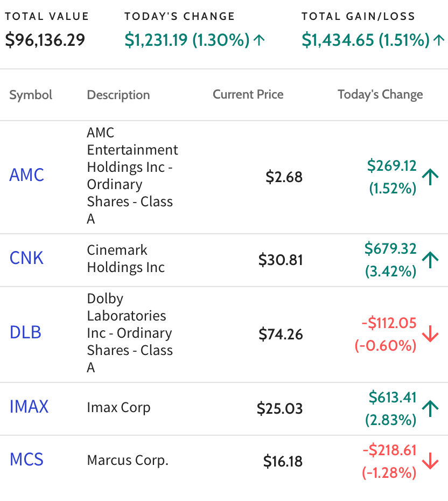Open the AMC ticker symbol link
The width and height of the screenshot is (448, 501).
tap(27, 175)
